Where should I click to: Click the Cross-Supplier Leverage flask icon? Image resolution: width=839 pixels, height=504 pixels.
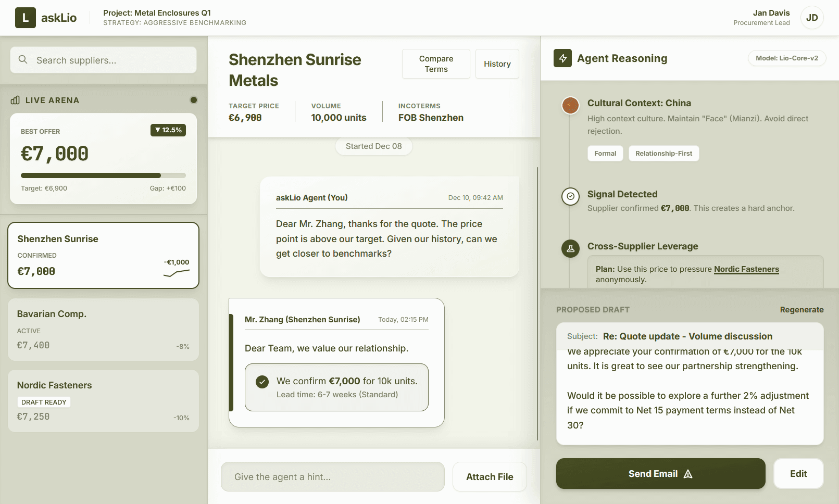[570, 248]
